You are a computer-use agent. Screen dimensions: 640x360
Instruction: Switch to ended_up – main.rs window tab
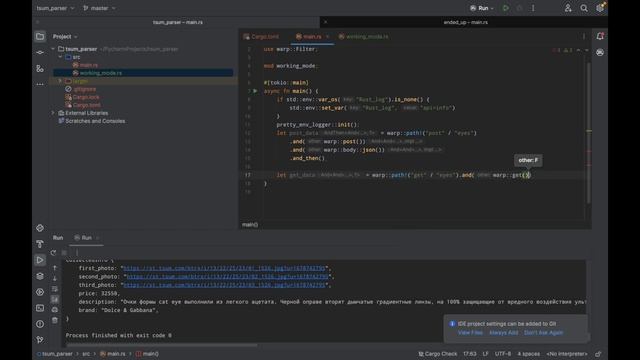coord(465,22)
